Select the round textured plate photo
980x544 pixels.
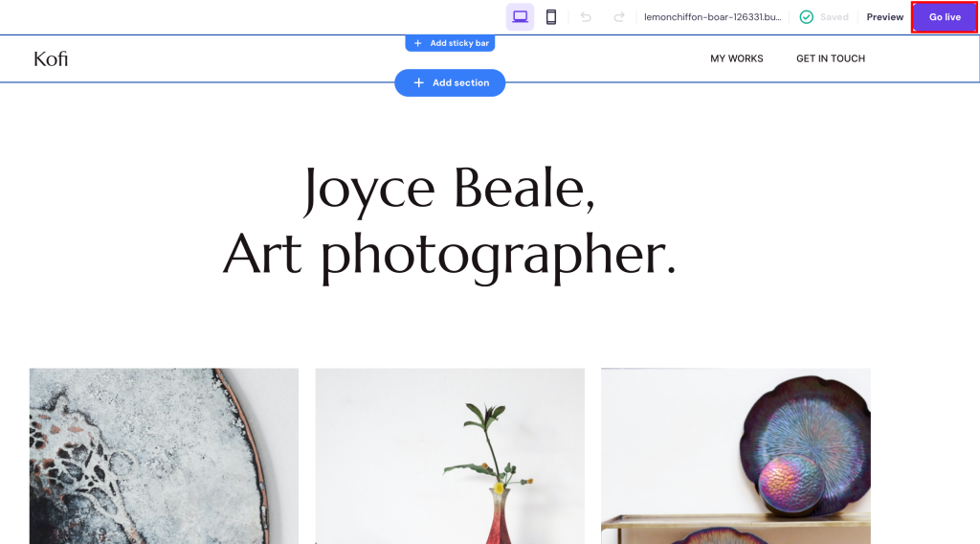pyautogui.click(x=164, y=456)
